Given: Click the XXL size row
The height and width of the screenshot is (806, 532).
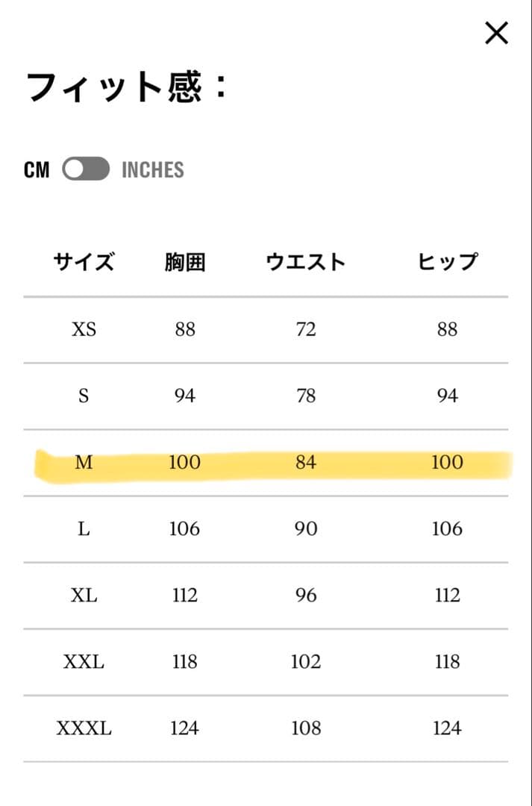Looking at the screenshot, I should pyautogui.click(x=84, y=661).
